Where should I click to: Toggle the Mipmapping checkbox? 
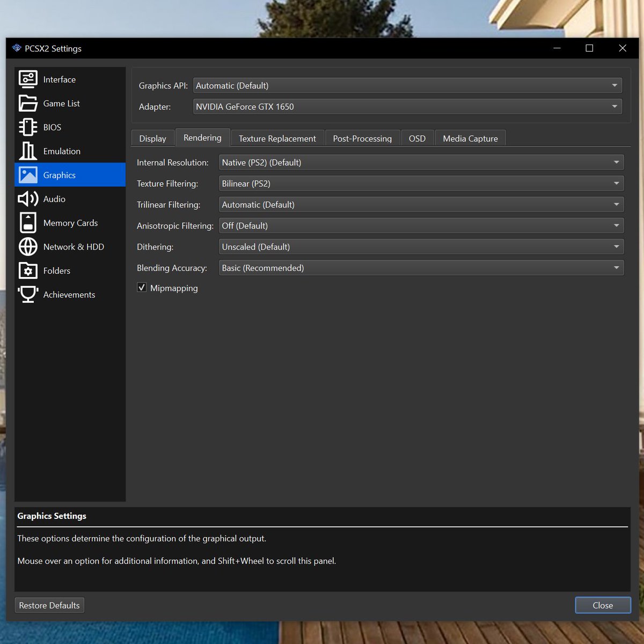tap(142, 288)
